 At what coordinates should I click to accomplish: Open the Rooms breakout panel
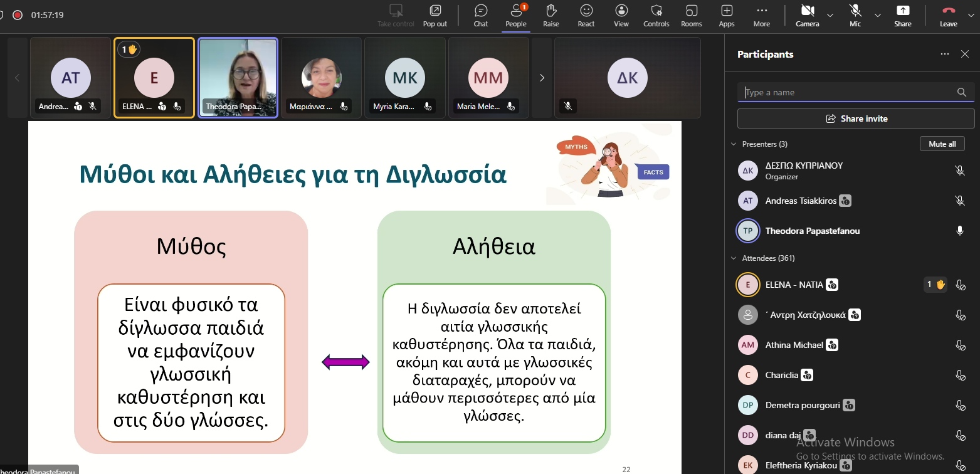(692, 15)
